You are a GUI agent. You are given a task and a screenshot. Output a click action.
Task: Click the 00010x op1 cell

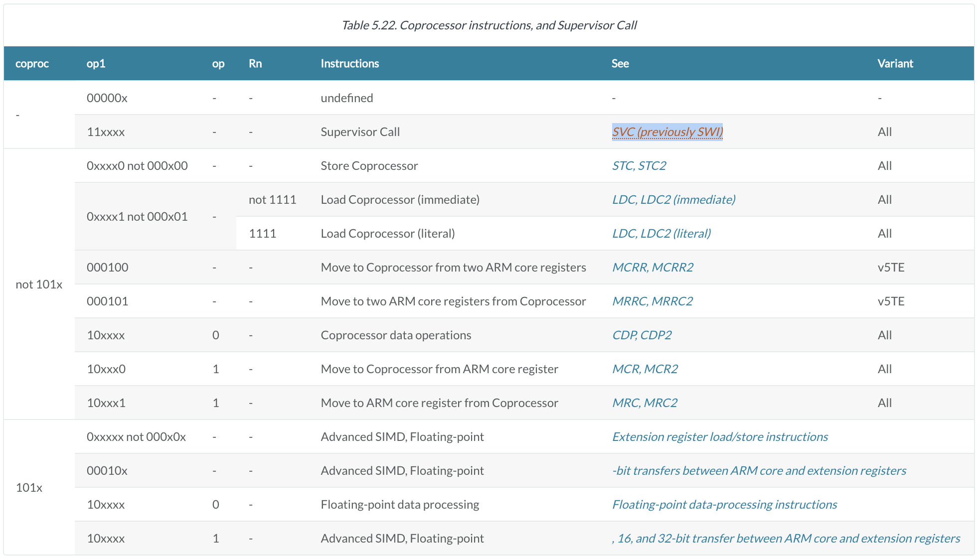tap(107, 471)
